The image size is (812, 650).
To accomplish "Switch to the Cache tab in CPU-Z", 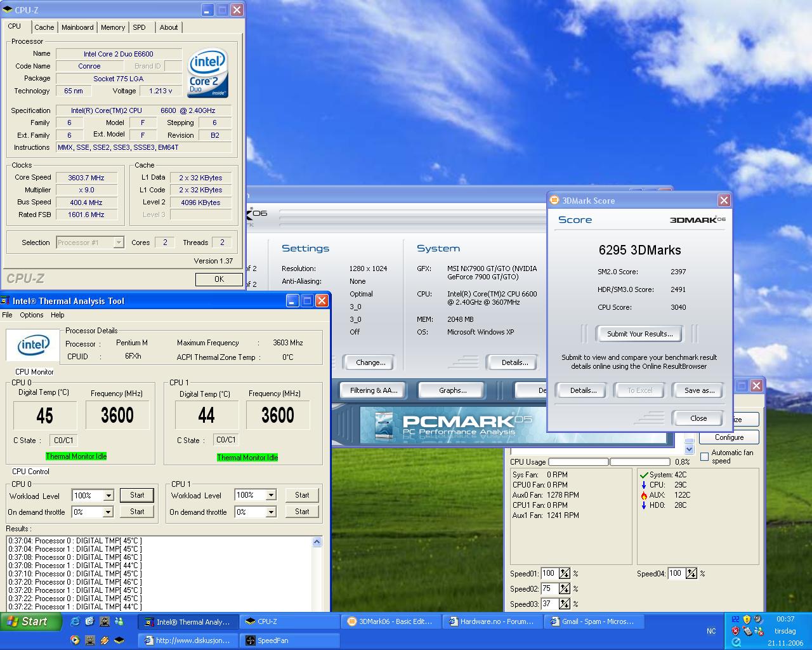I will point(44,27).
